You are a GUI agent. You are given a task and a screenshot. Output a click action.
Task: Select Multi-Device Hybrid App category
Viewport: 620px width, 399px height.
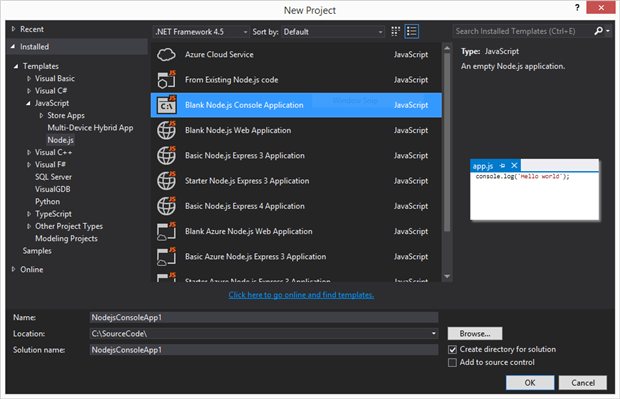90,128
